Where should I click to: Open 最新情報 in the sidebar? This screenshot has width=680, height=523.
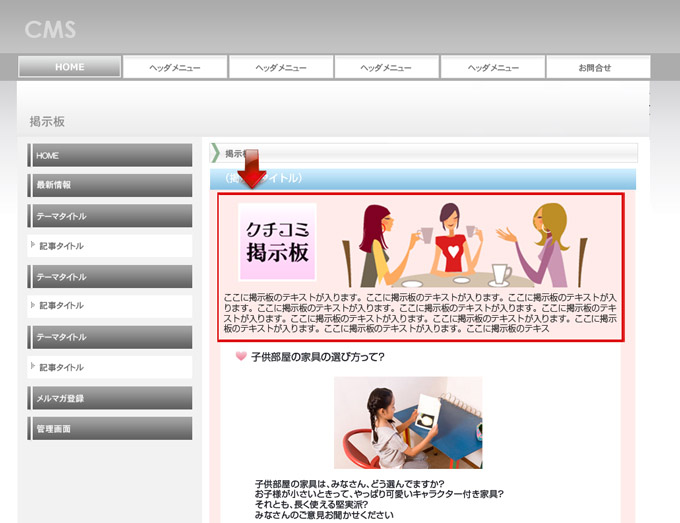click(x=110, y=185)
